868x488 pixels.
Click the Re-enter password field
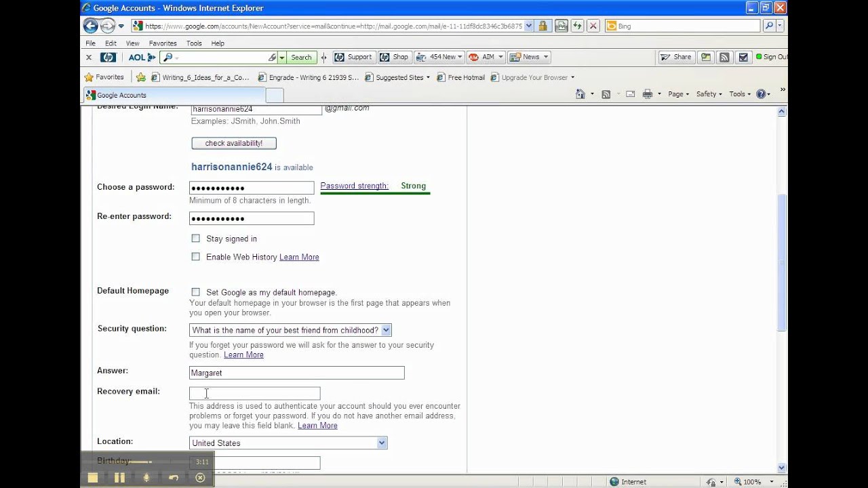point(252,218)
